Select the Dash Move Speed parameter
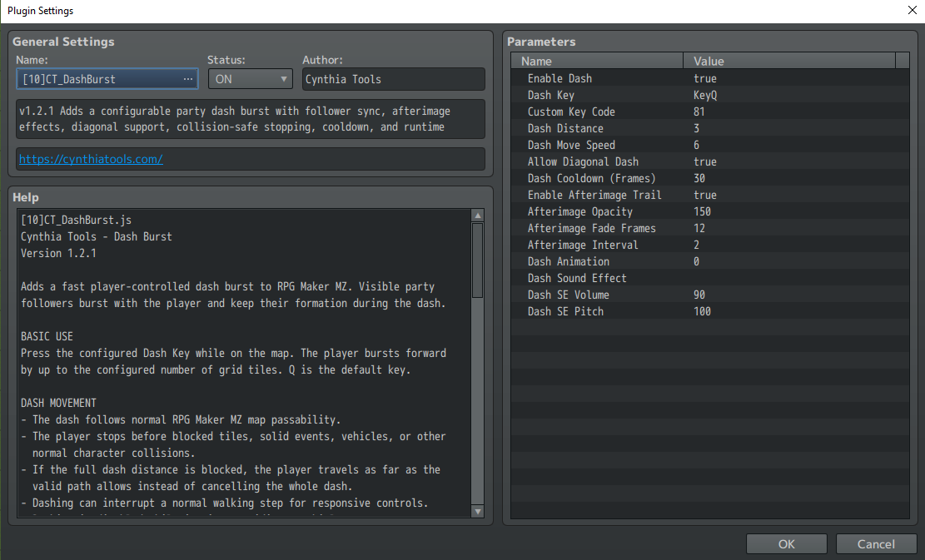 710,145
